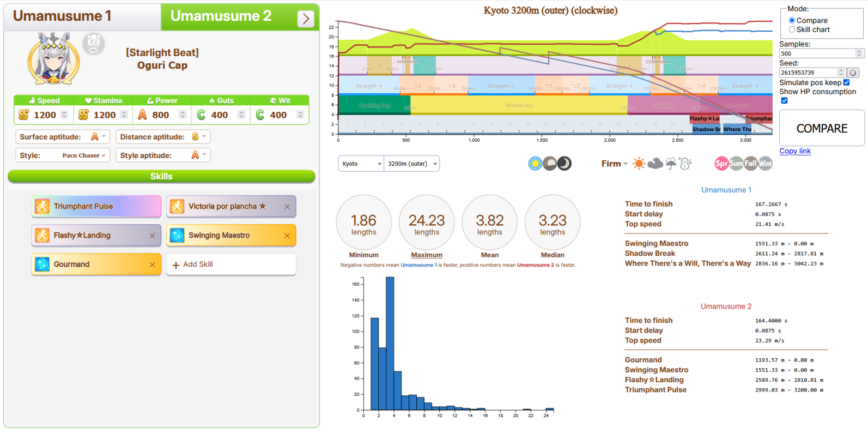Toggle Show HP consumption checkbox
Image resolution: width=868 pixels, height=433 pixels.
click(x=784, y=100)
